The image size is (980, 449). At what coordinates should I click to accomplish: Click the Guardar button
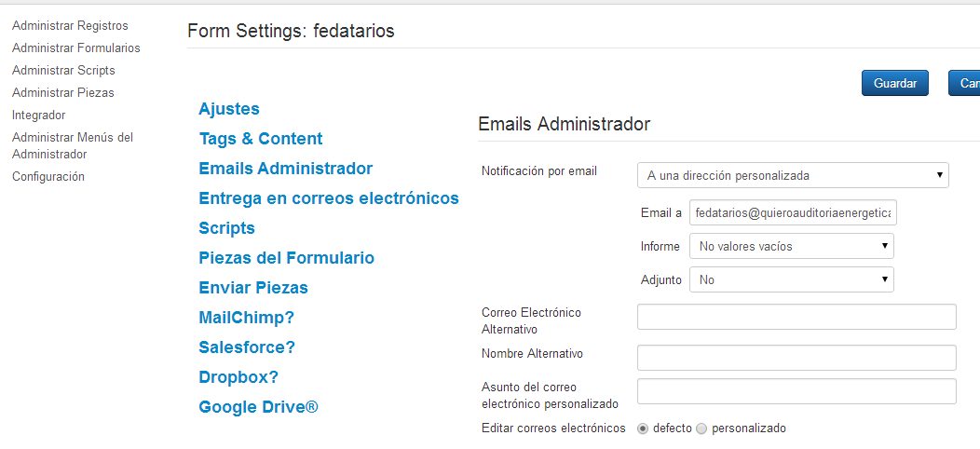click(x=895, y=83)
